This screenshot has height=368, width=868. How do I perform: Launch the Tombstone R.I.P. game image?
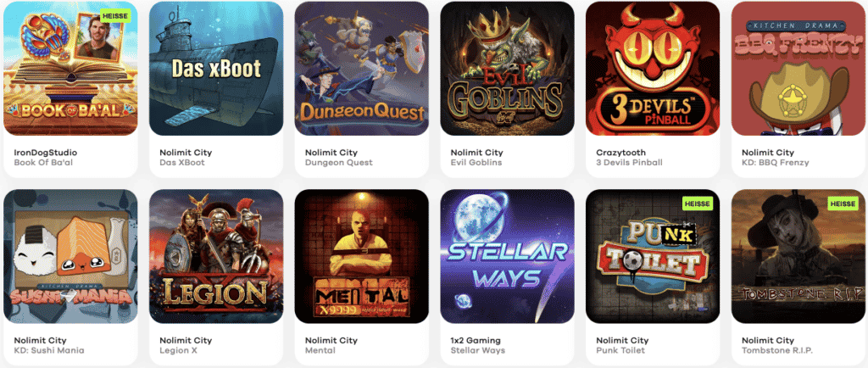798,257
